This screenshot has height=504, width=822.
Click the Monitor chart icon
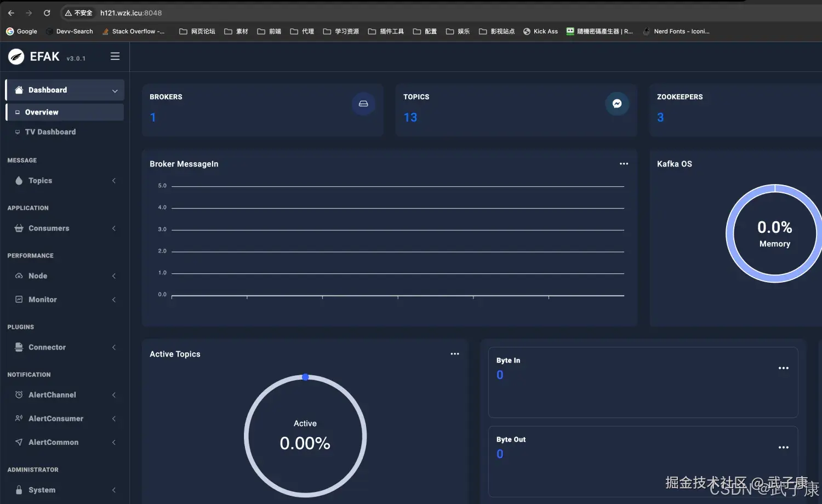pyautogui.click(x=19, y=300)
